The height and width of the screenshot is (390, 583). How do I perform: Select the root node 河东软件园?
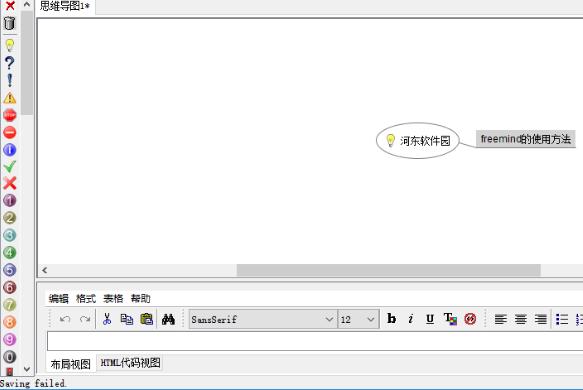[418, 141]
